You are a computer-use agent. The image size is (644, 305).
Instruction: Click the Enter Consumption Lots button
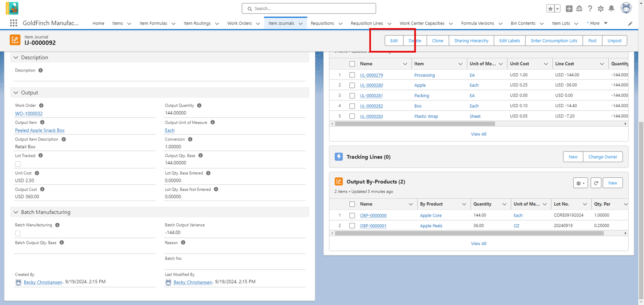tap(554, 41)
